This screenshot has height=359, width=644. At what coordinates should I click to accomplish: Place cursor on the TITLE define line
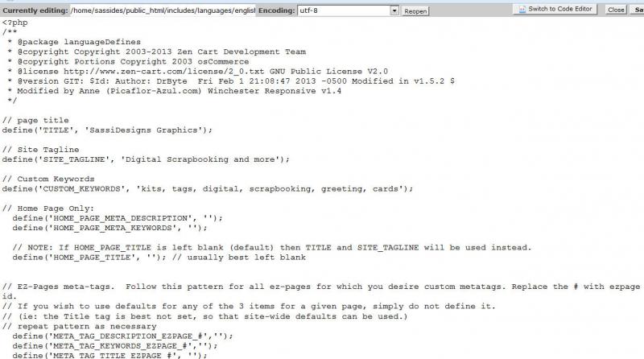[x=107, y=130]
